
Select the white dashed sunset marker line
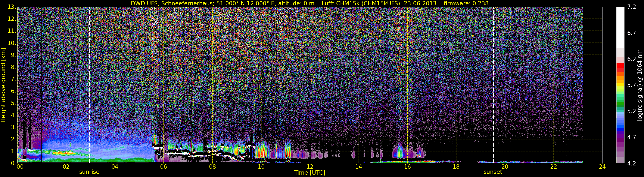[x=493, y=85]
